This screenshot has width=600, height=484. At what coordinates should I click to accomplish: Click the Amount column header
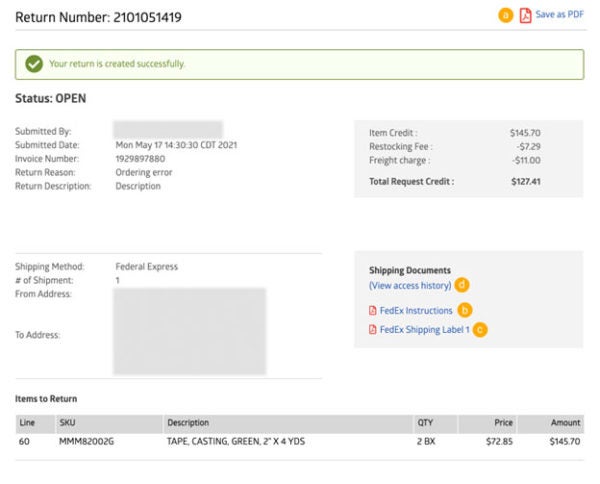coord(565,423)
